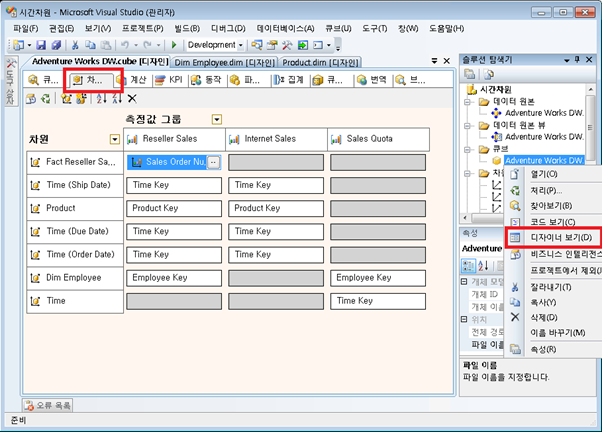This screenshot has width=602, height=432.
Task: Click the black X Delete icon in the designer toolbar
Action: pos(132,99)
